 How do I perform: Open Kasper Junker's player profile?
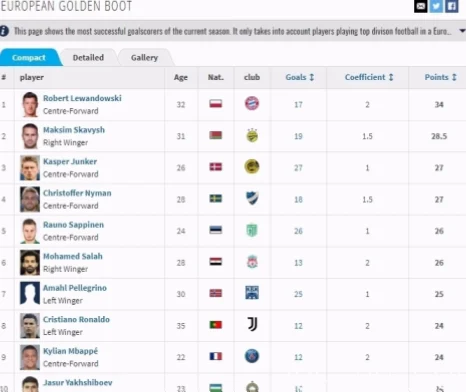coord(70,162)
